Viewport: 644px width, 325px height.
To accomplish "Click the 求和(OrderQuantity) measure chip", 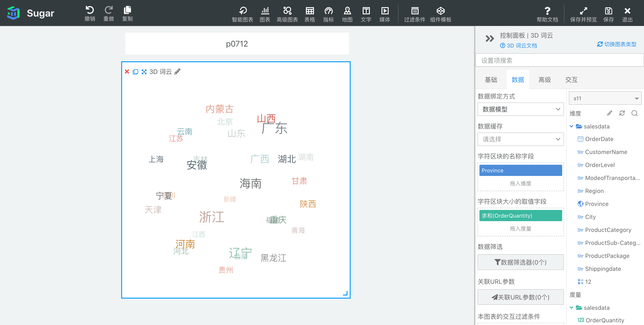I will 521,216.
